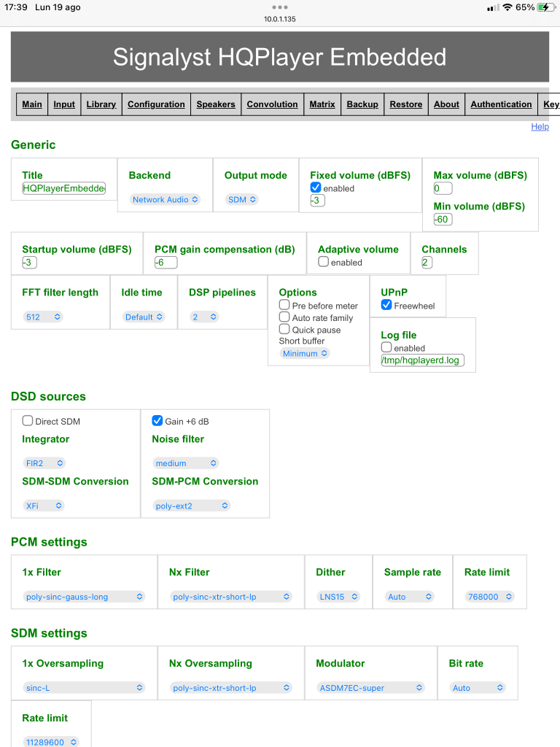560x747 pixels.
Task: Open the Authentication page
Action: [x=502, y=104]
